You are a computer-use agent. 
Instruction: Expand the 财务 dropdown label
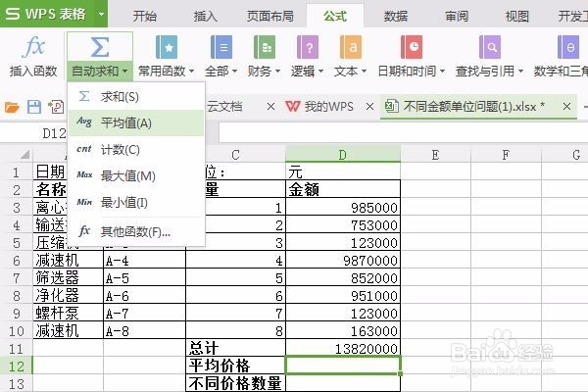[264, 71]
